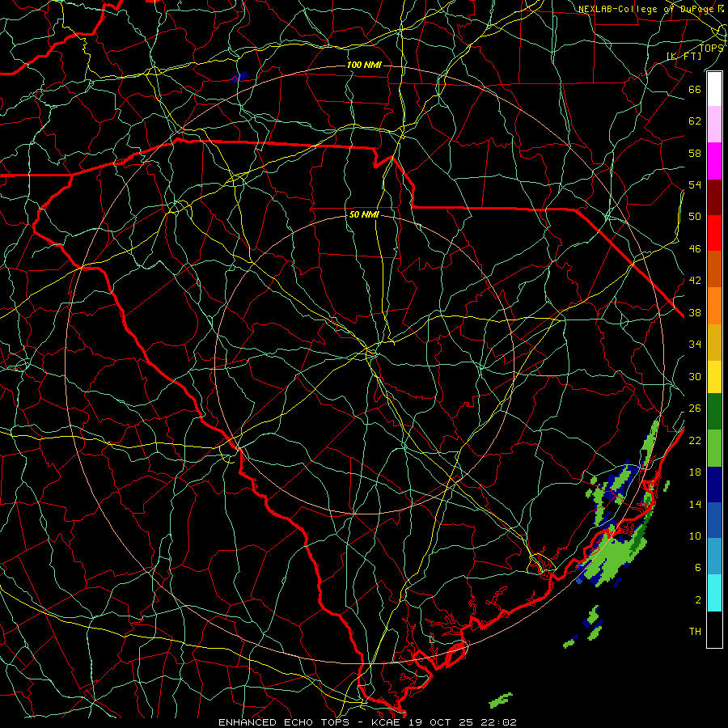Image resolution: width=728 pixels, height=728 pixels.
Task: Click the small navy echo northwest of 100 NMI label
Action: [x=239, y=77]
